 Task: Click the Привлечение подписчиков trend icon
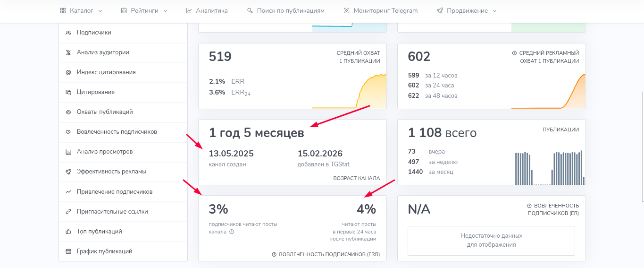pos(68,192)
